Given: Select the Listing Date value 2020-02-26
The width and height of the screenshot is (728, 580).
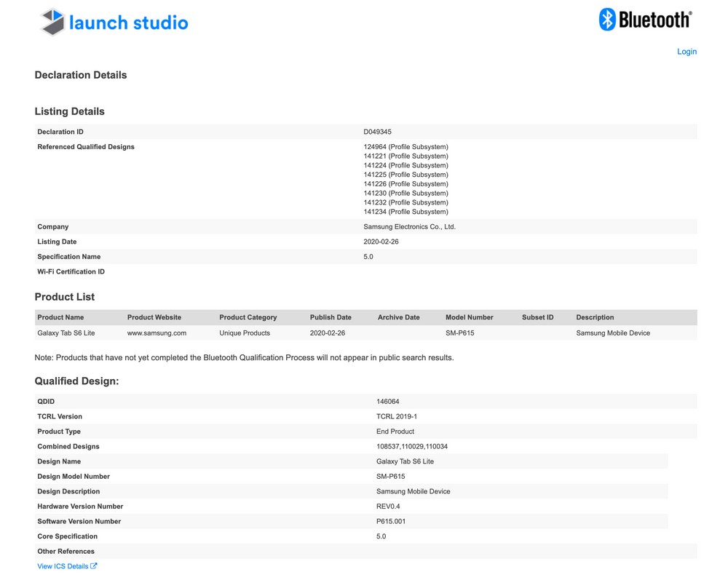Looking at the screenshot, I should point(381,242).
